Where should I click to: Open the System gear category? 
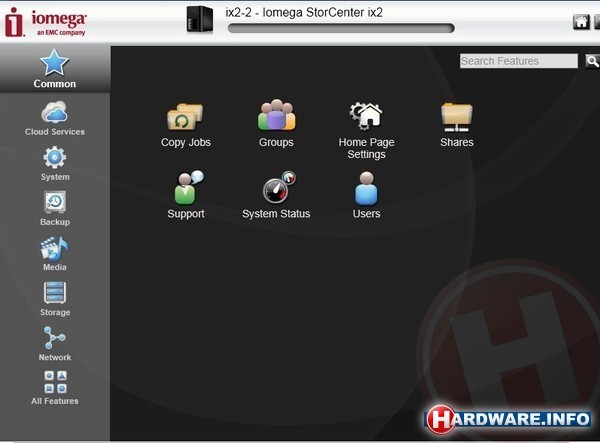point(55,164)
